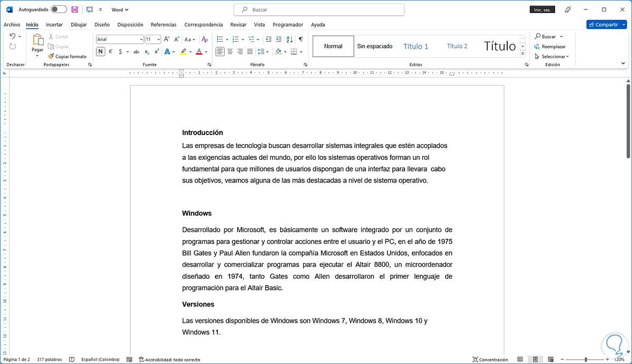The height and width of the screenshot is (364, 632).
Task: Center align the paragraph
Action: 230,52
